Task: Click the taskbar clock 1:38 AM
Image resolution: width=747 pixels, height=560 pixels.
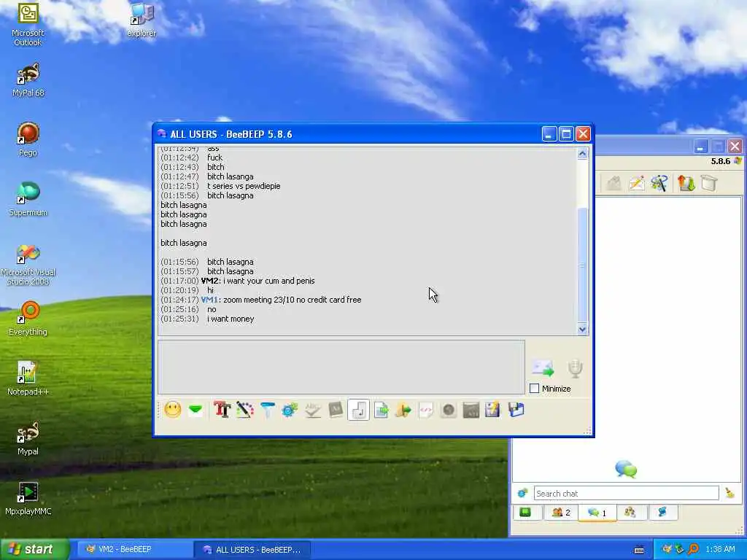Action: [x=720, y=550]
